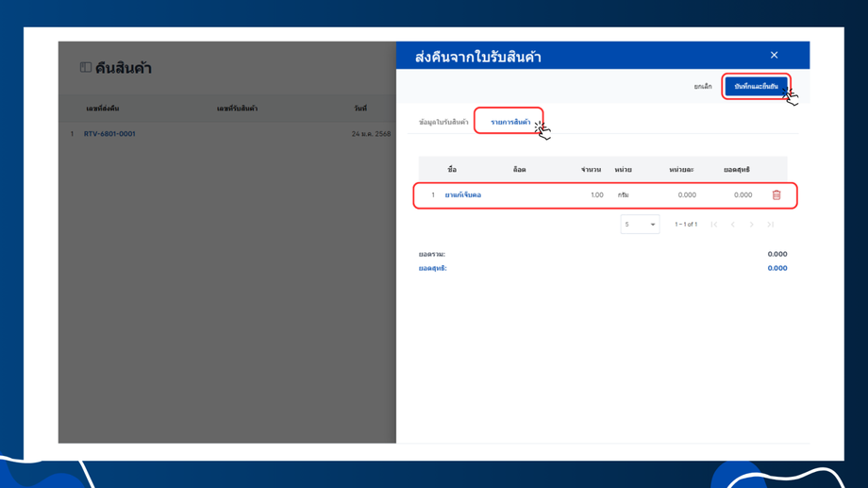The image size is (868, 488).
Task: Open the ยาแก้เจ็บคอ product link
Action: pyautogui.click(x=463, y=195)
